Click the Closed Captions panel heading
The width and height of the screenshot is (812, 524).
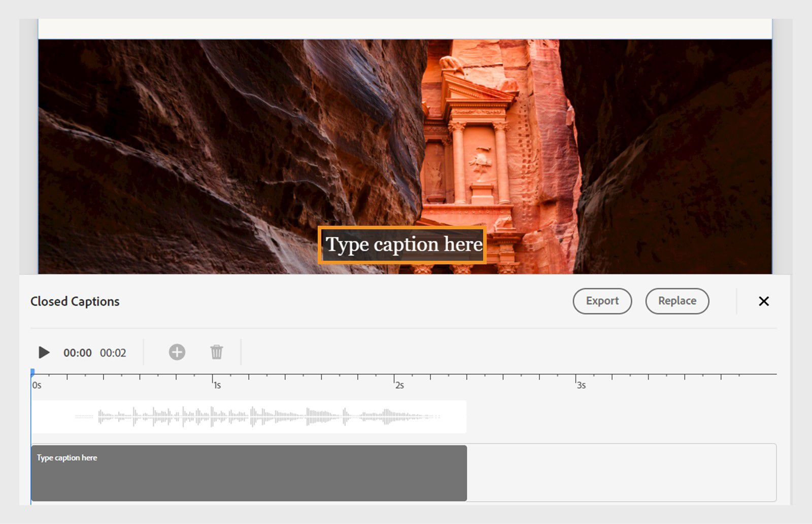pos(75,301)
